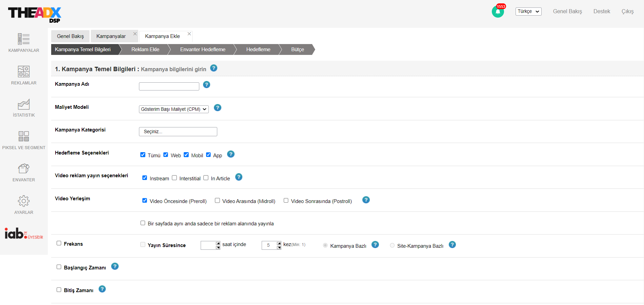
Task: Check the Video Arasında (Midroll) box
Action: 217,201
